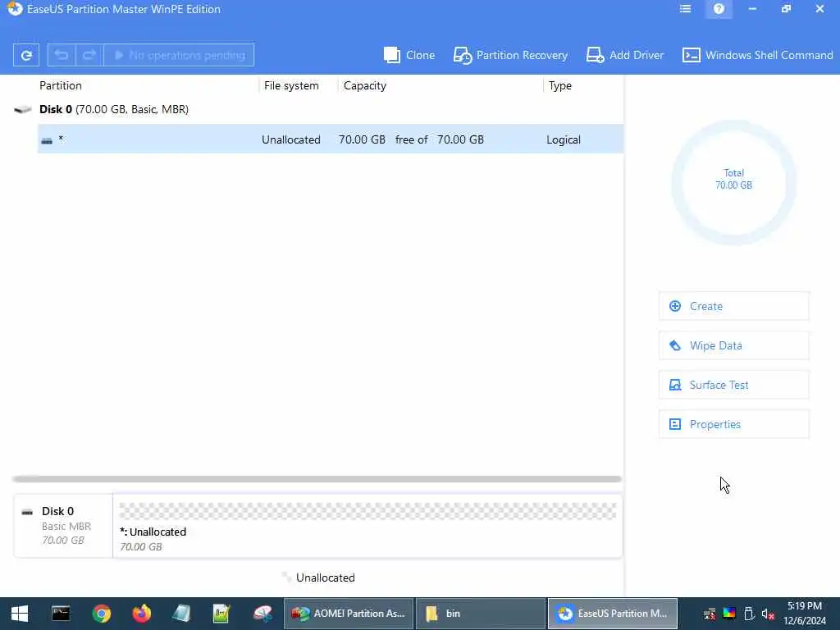Restore down the EaseUS window
The image size is (840, 630).
click(x=786, y=9)
